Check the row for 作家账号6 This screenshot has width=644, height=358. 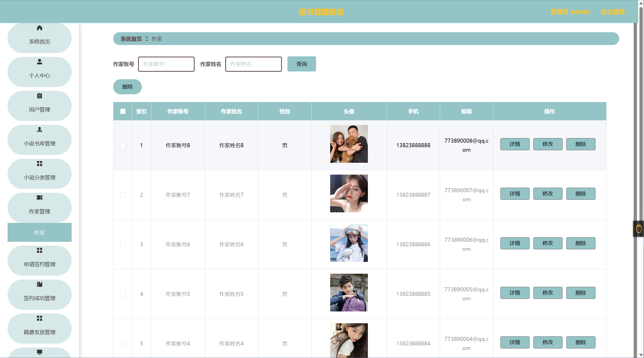(123, 244)
